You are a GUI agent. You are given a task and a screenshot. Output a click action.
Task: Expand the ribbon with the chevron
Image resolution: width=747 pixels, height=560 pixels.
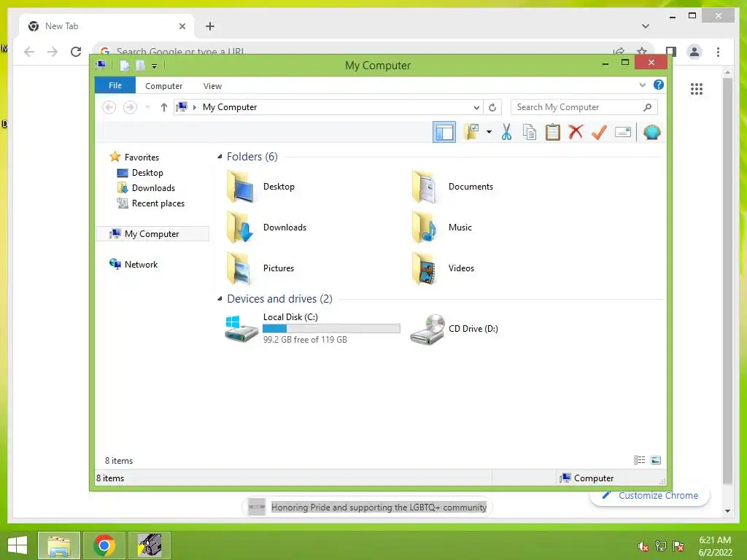[642, 85]
